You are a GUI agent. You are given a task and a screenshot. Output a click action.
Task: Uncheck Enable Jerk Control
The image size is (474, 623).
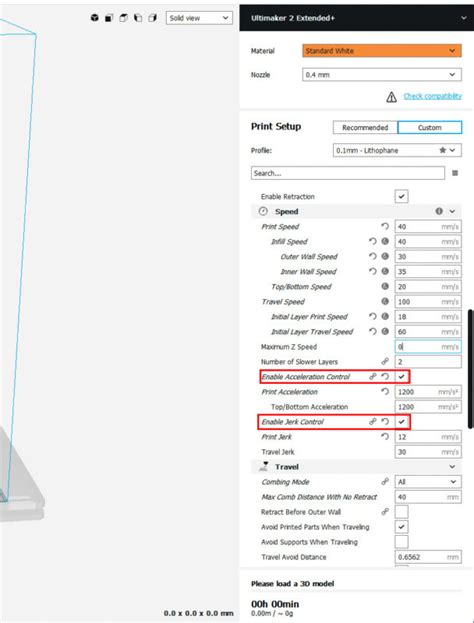point(401,422)
